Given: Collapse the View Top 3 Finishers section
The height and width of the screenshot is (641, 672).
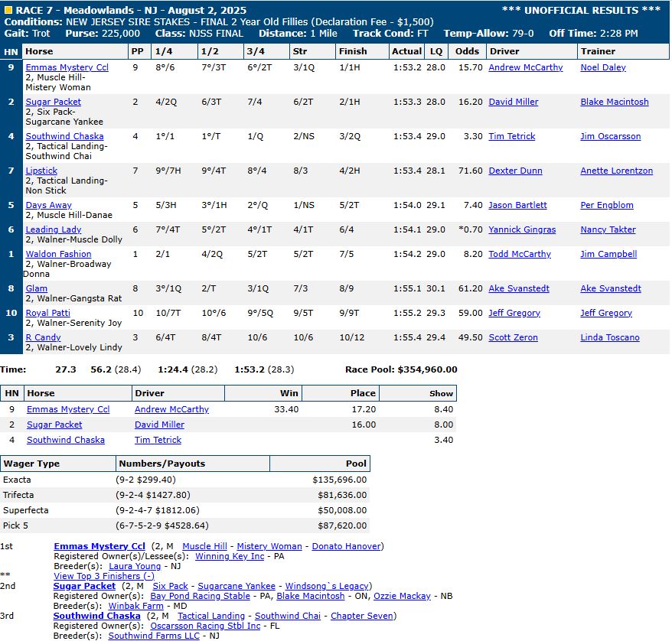Looking at the screenshot, I should 103,576.
